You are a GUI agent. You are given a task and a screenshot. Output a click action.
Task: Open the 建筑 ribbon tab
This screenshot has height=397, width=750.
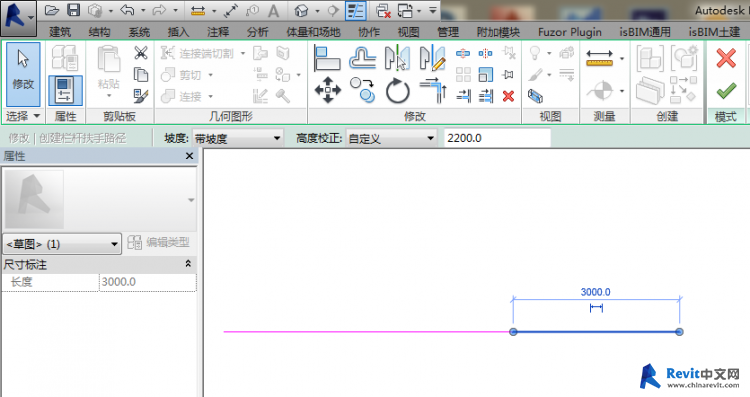(60, 32)
